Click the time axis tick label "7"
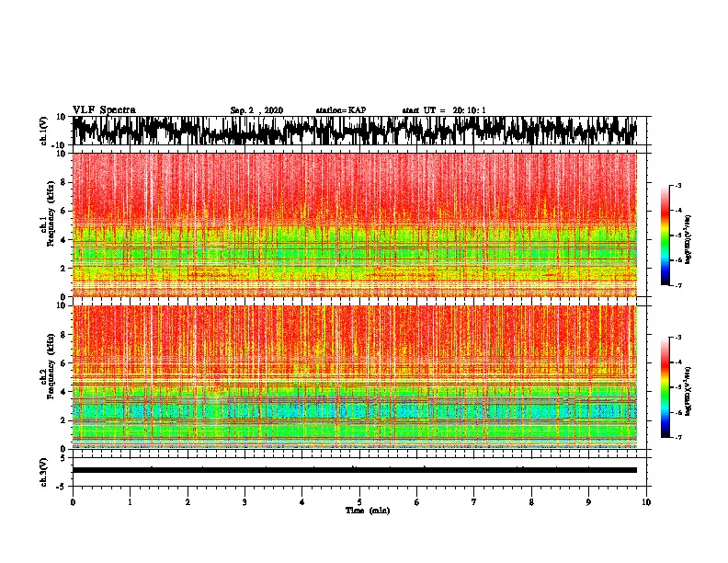The width and height of the screenshot is (728, 563). click(474, 502)
